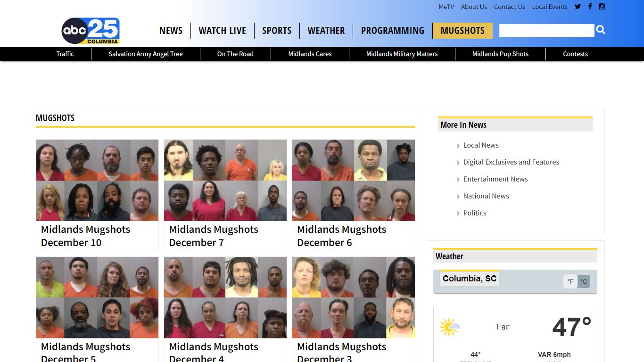Click the More In News heading

(463, 125)
